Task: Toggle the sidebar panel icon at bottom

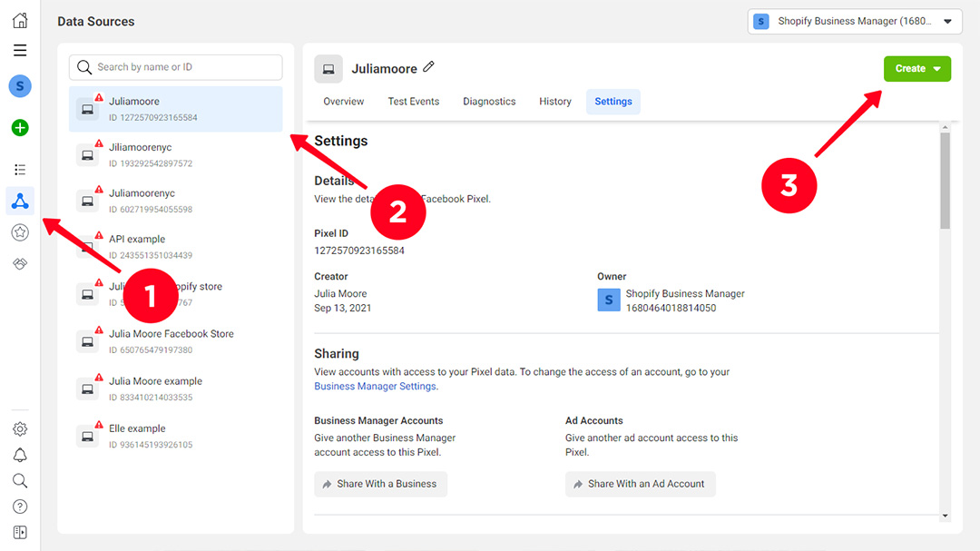Action: pos(20,532)
